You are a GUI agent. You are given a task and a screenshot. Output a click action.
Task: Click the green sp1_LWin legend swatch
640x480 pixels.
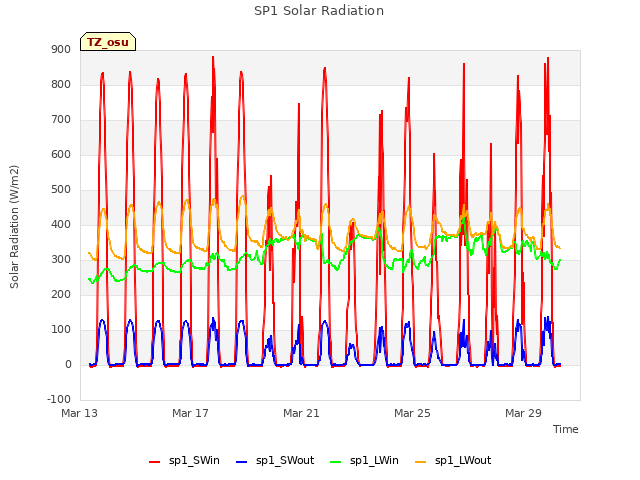pyautogui.click(x=336, y=462)
